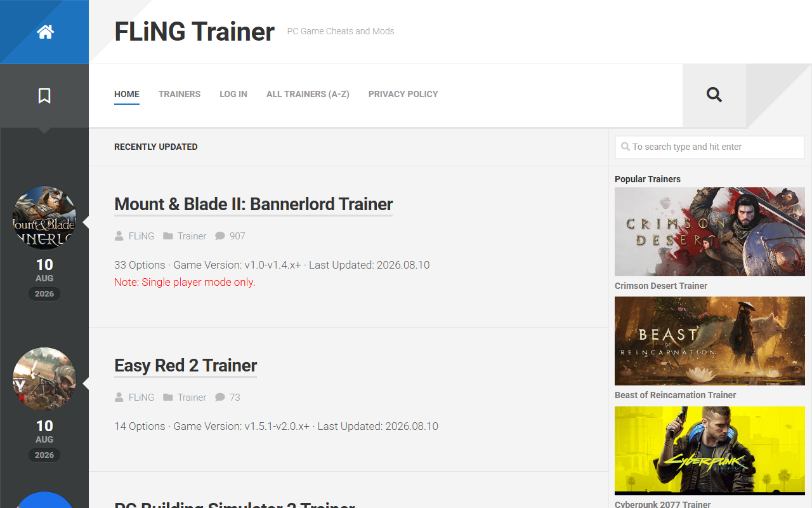Open Trainer category under Easy Red 2
Screen dimensions: 812x508
pos(192,398)
